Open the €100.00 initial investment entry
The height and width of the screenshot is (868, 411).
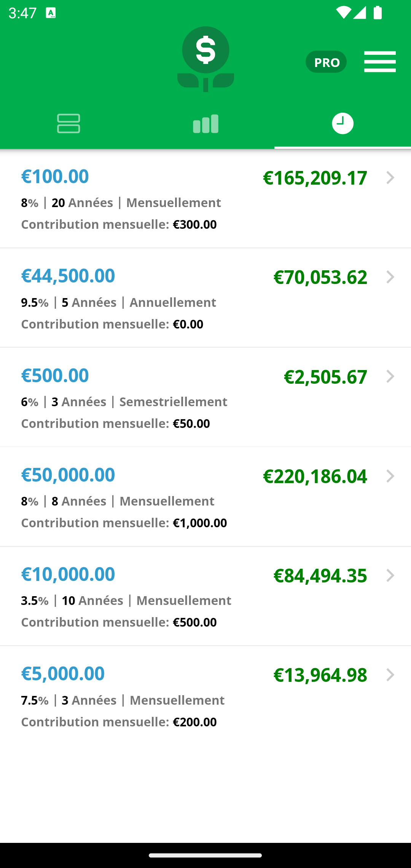pyautogui.click(x=205, y=198)
